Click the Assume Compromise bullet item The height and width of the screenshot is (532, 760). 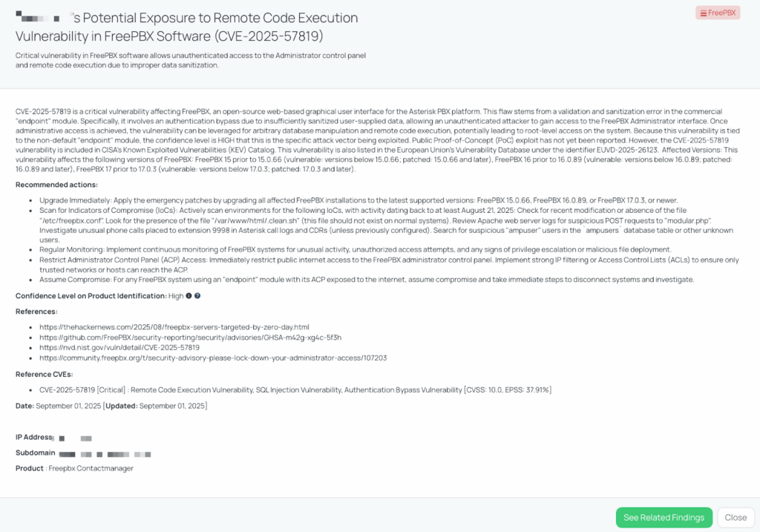[x=367, y=280]
